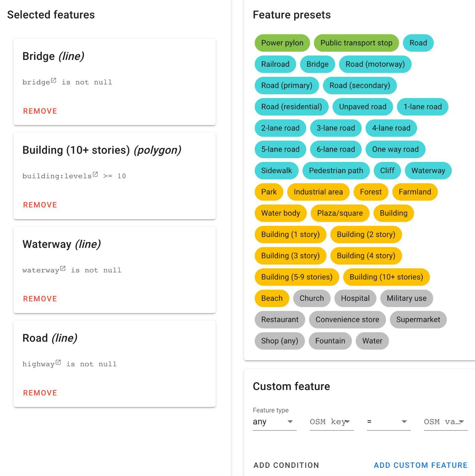The width and height of the screenshot is (475, 476).
Task: Remove the Road line feature
Action: [40, 393]
